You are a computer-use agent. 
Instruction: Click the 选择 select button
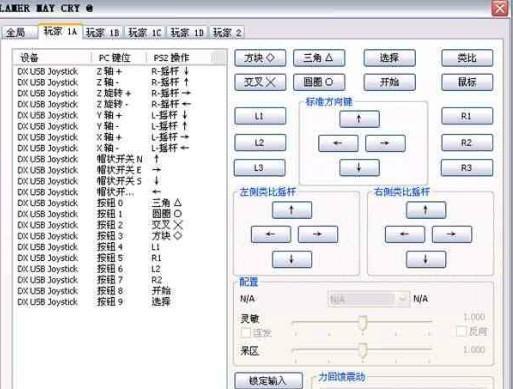coord(390,58)
